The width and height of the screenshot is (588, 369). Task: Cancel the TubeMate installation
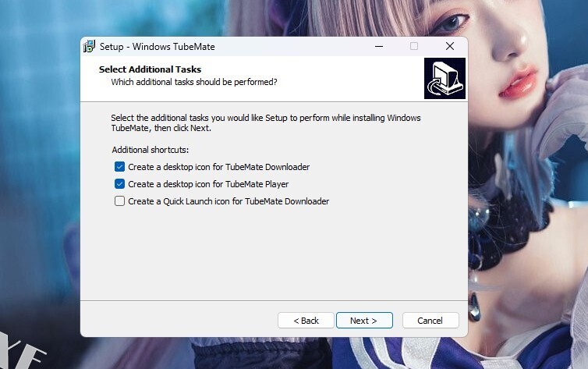click(x=430, y=321)
